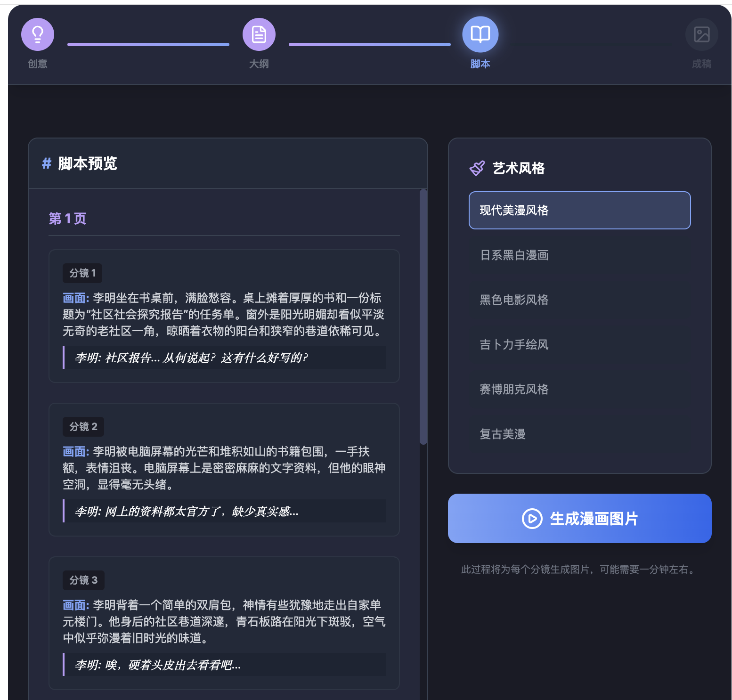Click the 分镜 2 panel label

pos(83,427)
